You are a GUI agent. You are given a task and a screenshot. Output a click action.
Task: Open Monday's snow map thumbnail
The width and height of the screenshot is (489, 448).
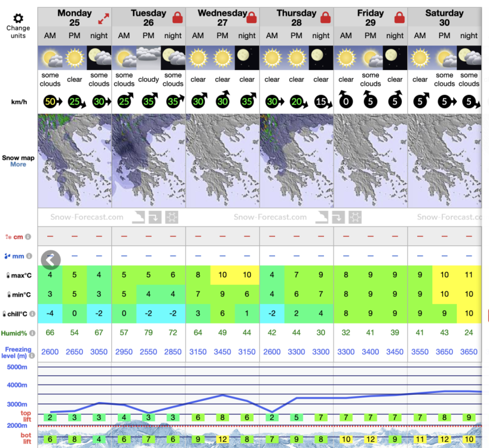pyautogui.click(x=74, y=161)
